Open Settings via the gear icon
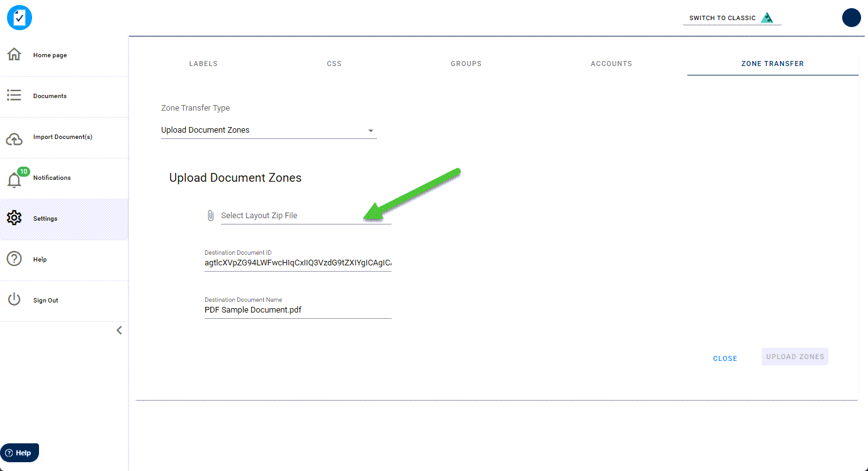868x471 pixels. click(x=14, y=218)
